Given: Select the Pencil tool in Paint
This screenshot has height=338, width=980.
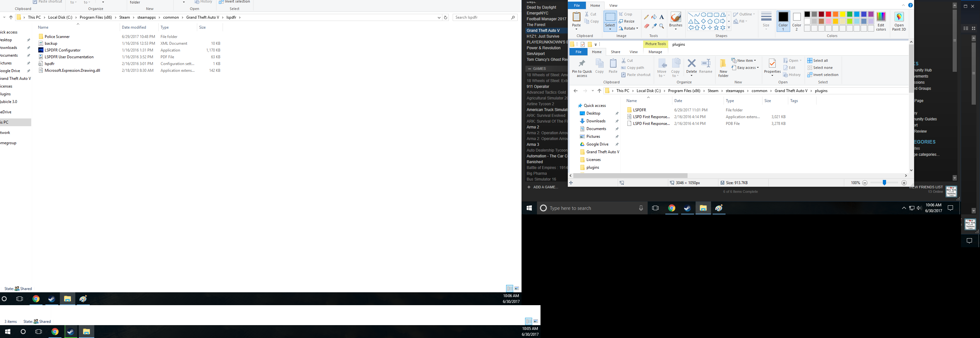Looking at the screenshot, I should [x=646, y=17].
